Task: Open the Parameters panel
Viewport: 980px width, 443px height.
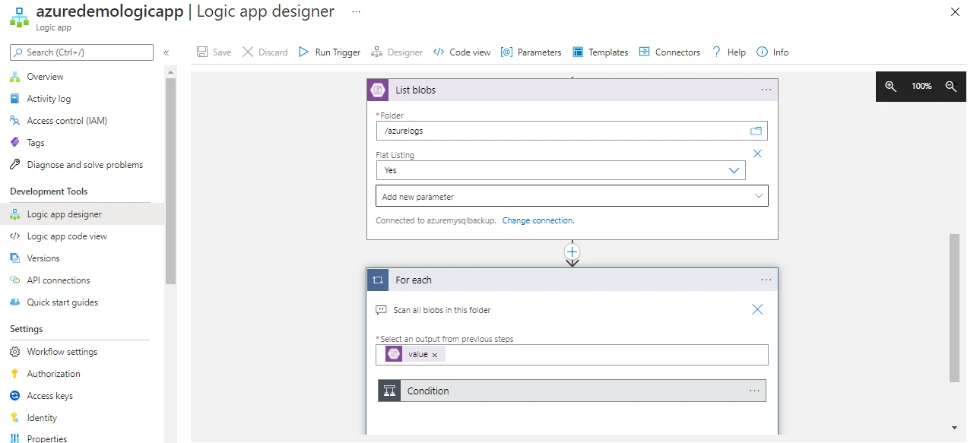Action: [x=530, y=52]
